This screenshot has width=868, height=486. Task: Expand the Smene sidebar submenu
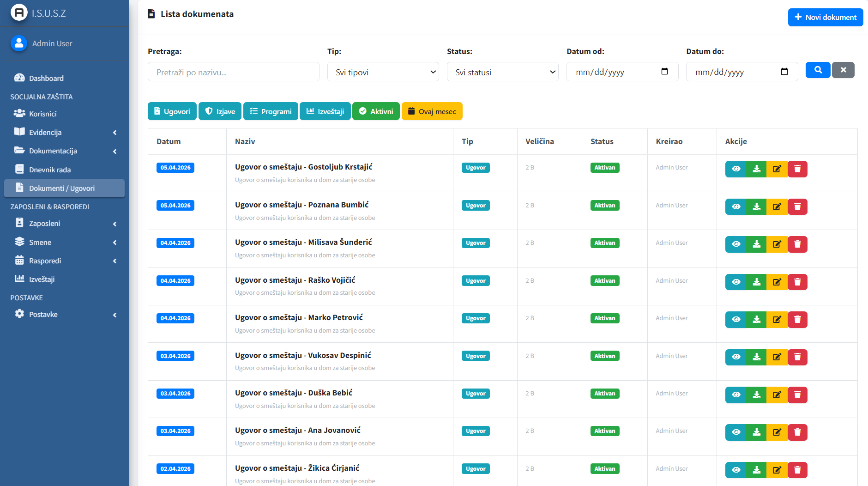coord(65,242)
